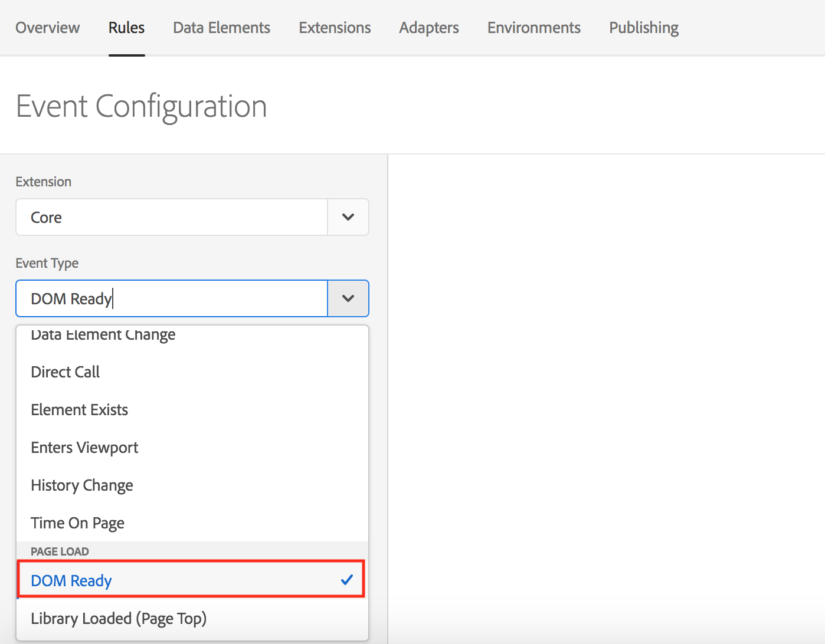Switch to the Rules tab
This screenshot has height=644, width=825.
click(126, 28)
